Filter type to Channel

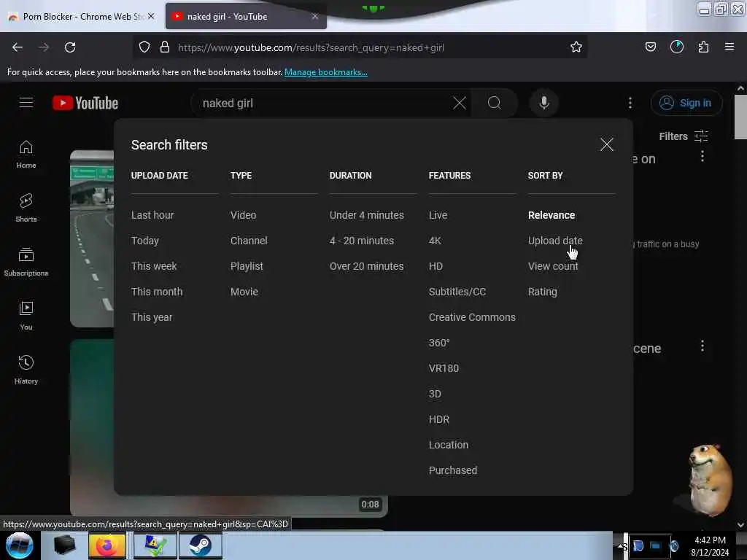click(249, 241)
